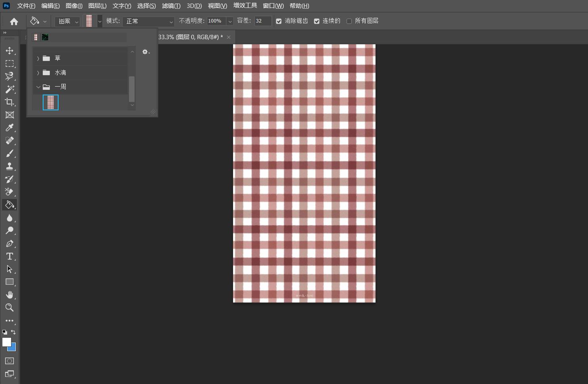
Task: Enable the 所有图层 all layers checkbox
Action: 349,21
